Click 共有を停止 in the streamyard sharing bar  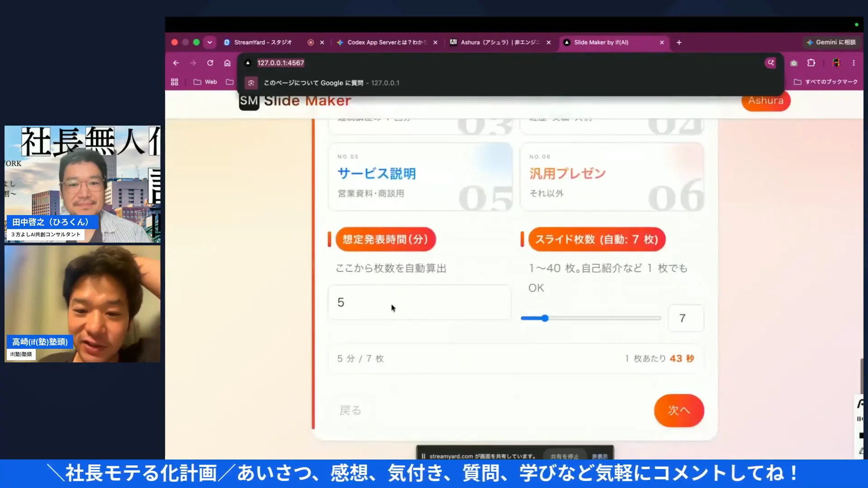[565, 456]
